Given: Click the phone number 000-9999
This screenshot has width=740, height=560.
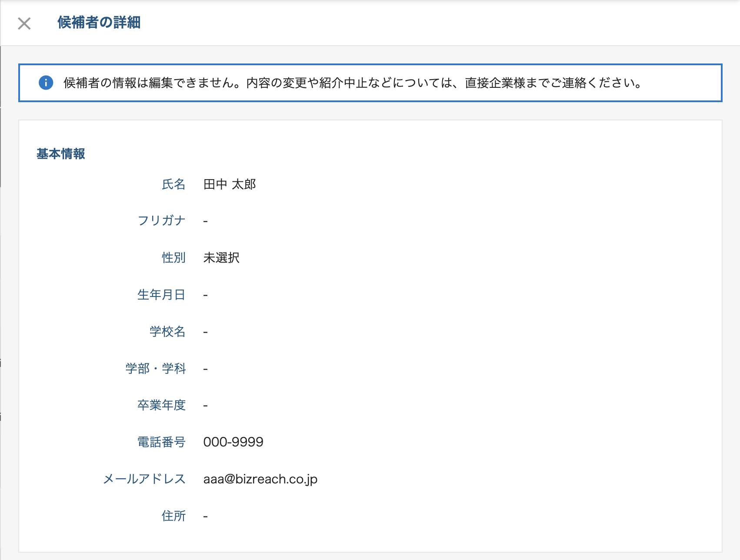Looking at the screenshot, I should pyautogui.click(x=233, y=442).
